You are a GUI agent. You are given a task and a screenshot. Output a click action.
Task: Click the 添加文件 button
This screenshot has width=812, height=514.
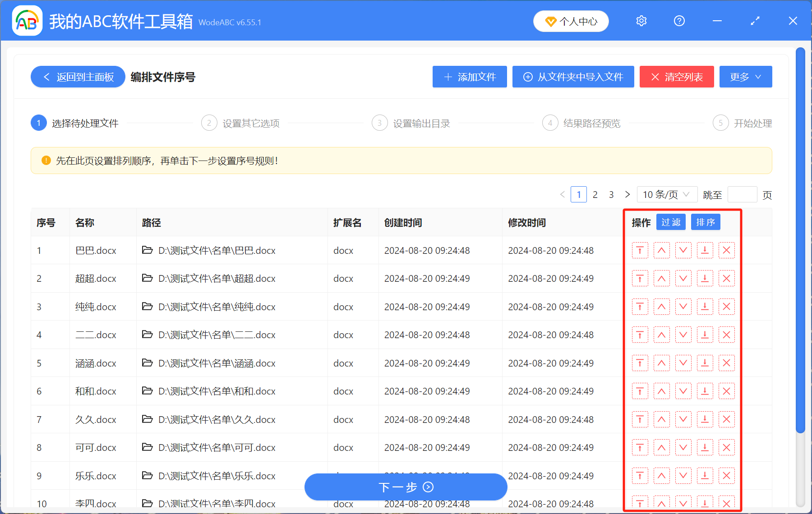pos(470,77)
